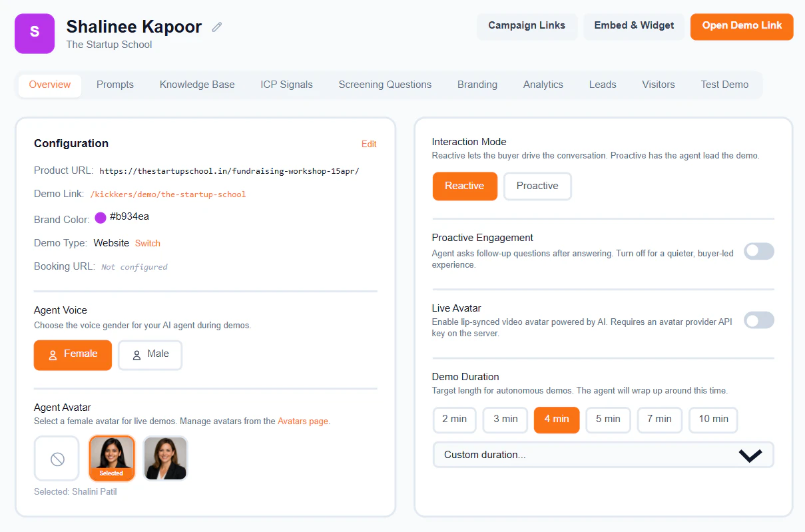Screen dimensions: 805x532
Task: Open the Custom duration dropdown
Action: [603, 455]
